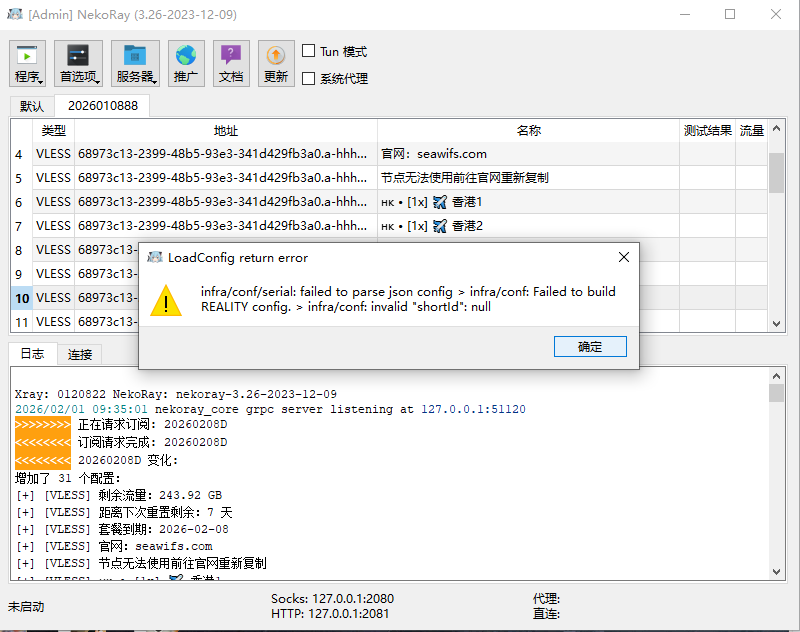Screen dimensions: 800x632
Task: Open the 日志 log tab
Action: pyautogui.click(x=32, y=354)
